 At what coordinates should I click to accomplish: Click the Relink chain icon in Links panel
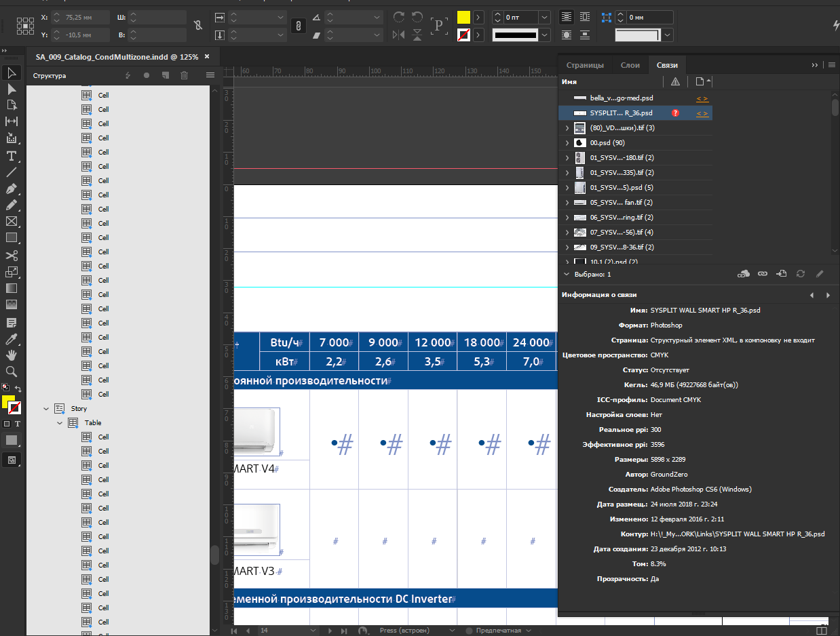(763, 274)
